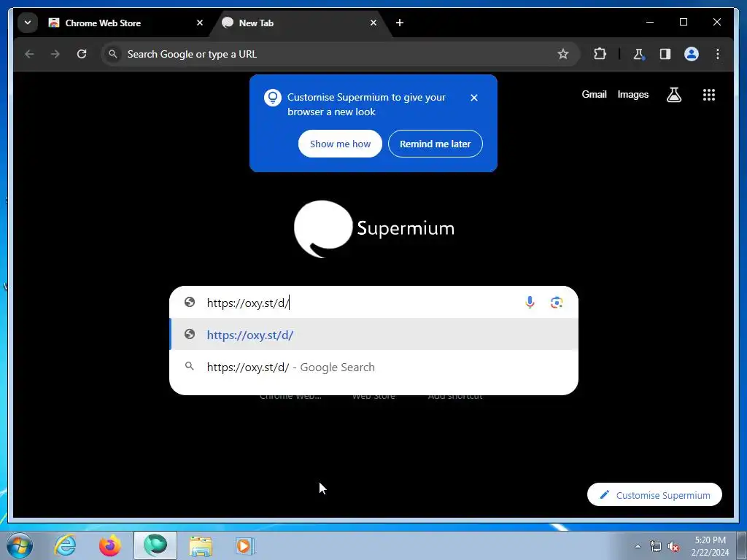747x560 pixels.
Task: Open the Google apps grid
Action: 709,95
